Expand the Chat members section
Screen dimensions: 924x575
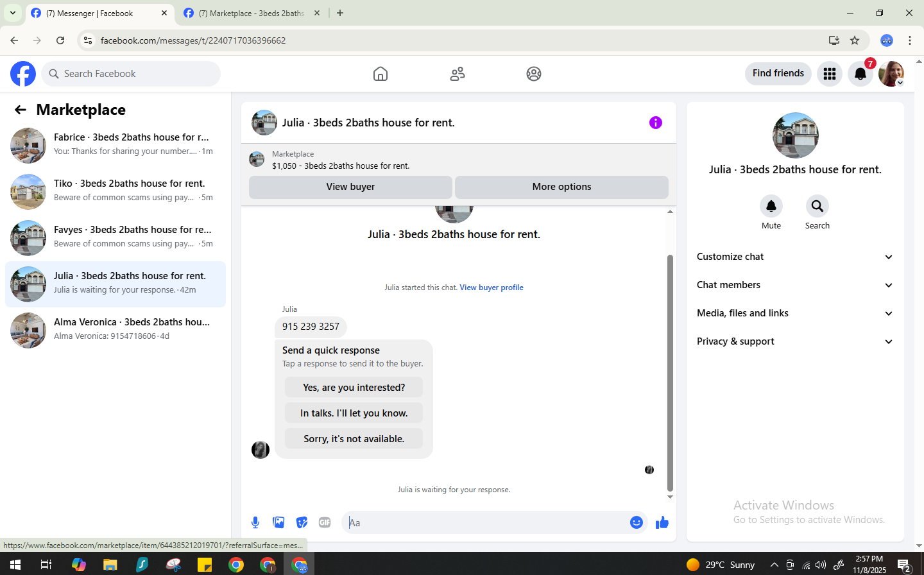(795, 285)
